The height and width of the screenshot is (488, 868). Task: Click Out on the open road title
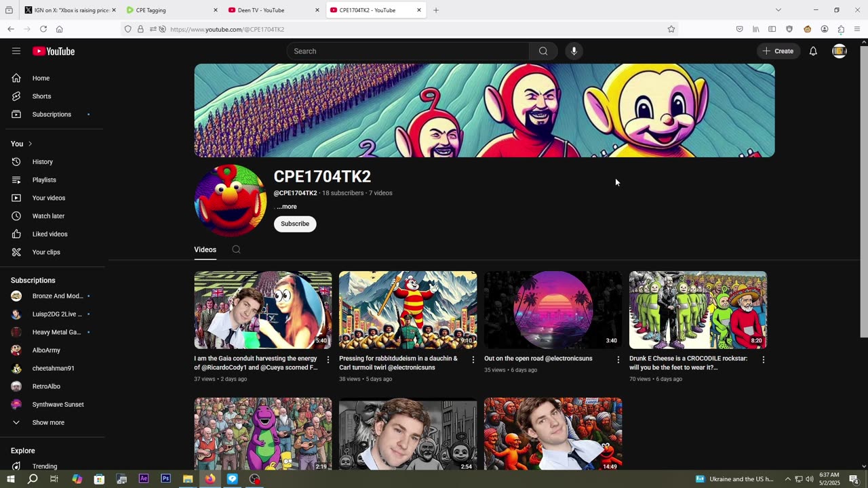538,359
